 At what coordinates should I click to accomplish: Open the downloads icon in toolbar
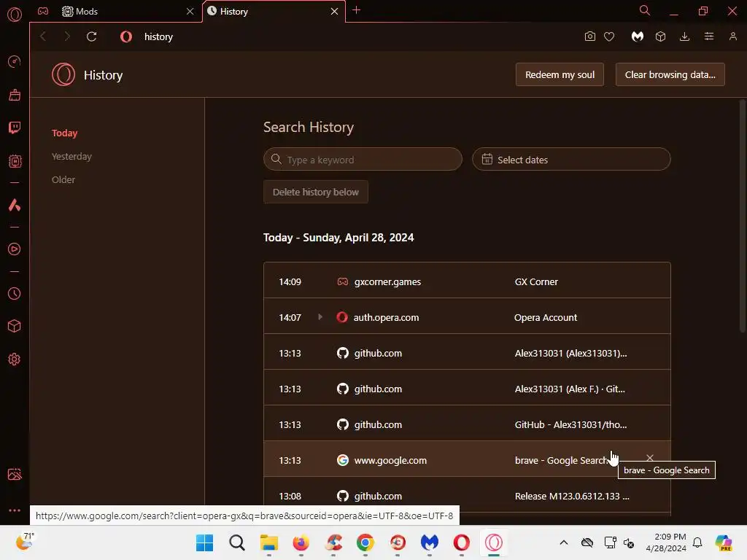pos(684,36)
